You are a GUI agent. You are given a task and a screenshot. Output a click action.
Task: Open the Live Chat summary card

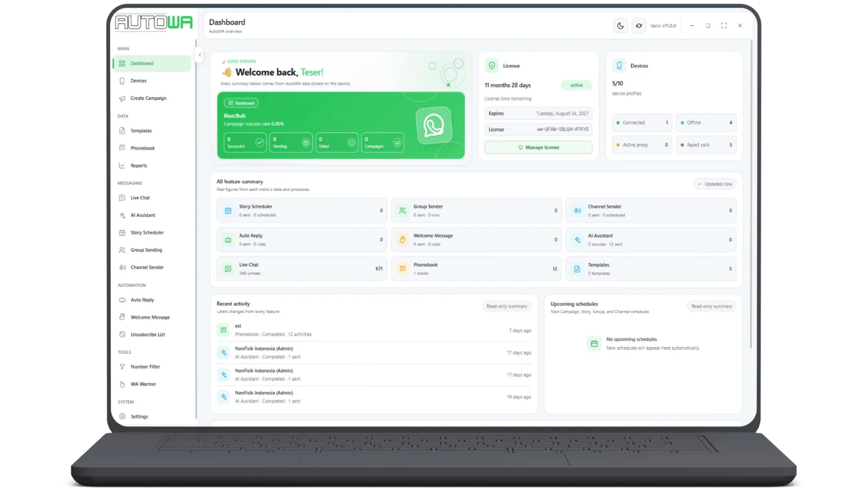point(302,269)
